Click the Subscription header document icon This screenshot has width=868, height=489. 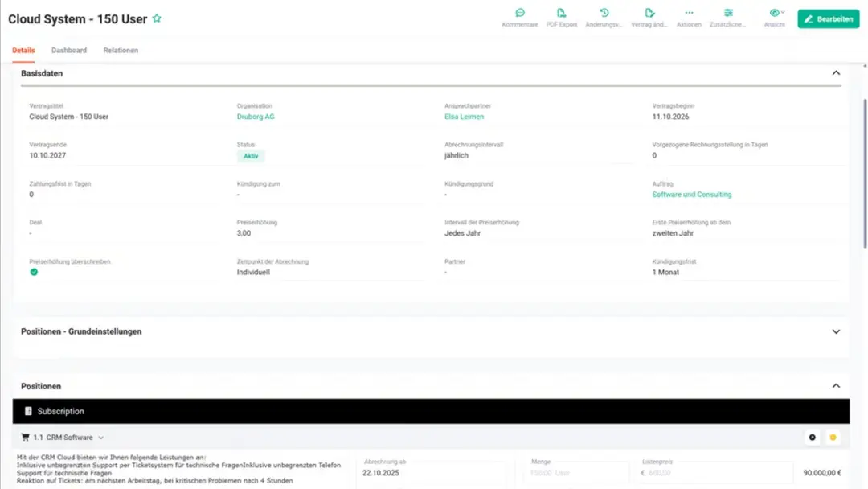[x=28, y=411]
